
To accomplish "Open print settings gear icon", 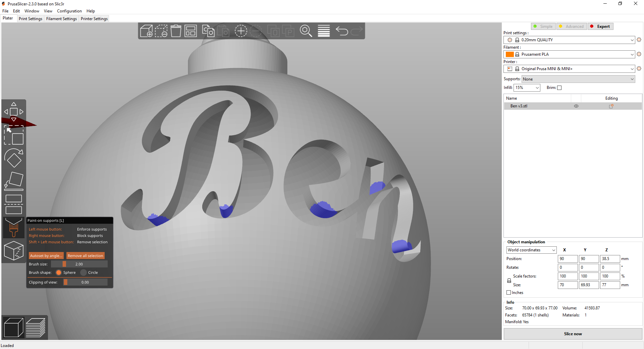I will [x=639, y=40].
